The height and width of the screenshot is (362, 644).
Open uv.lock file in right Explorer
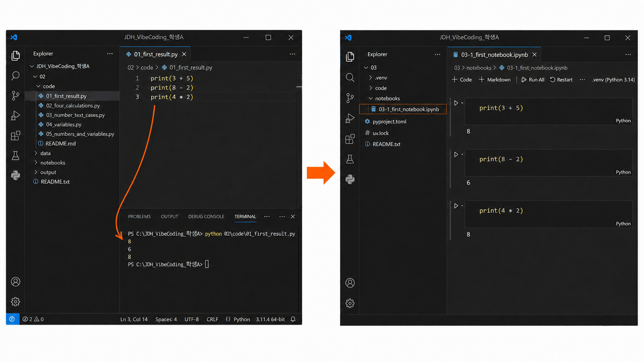click(x=380, y=133)
